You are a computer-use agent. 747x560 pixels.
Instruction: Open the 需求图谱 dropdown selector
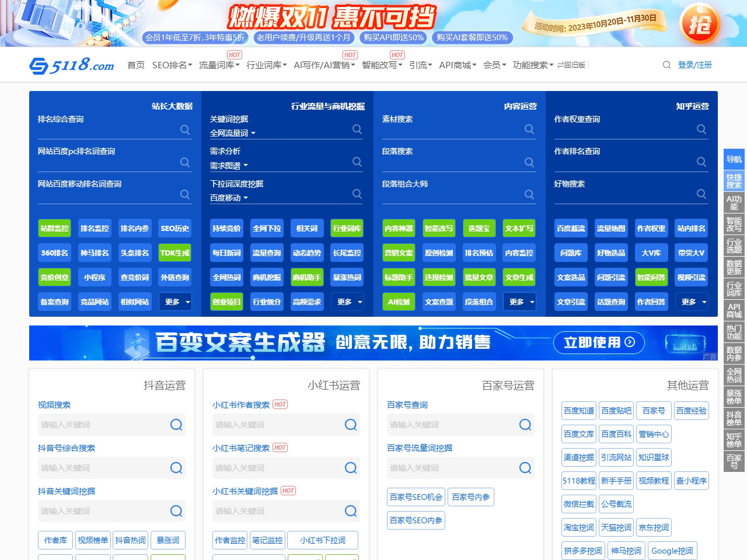(229, 166)
